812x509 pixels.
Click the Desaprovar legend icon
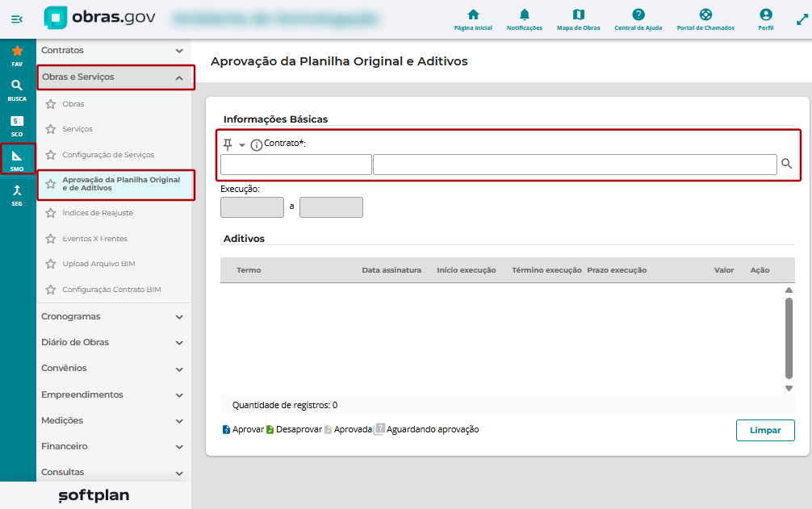(x=270, y=430)
